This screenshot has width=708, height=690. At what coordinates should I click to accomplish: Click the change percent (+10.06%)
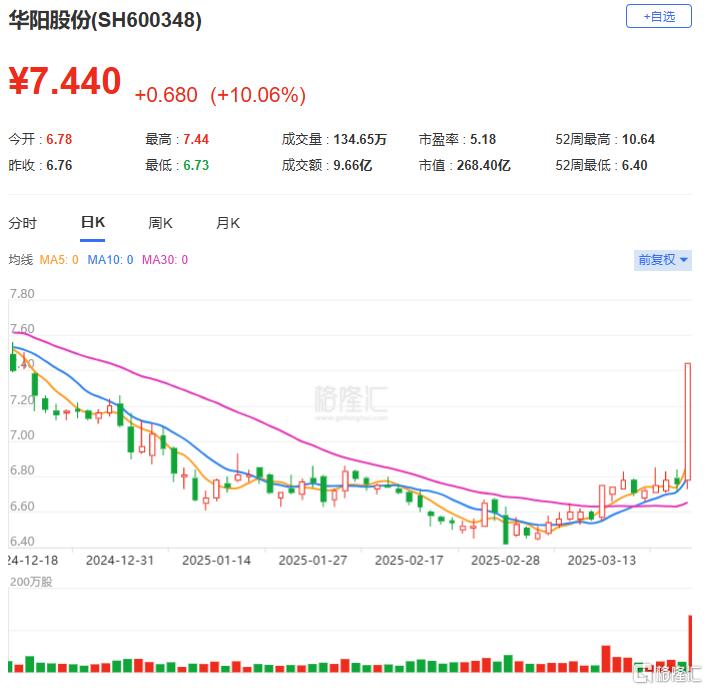[x=258, y=95]
